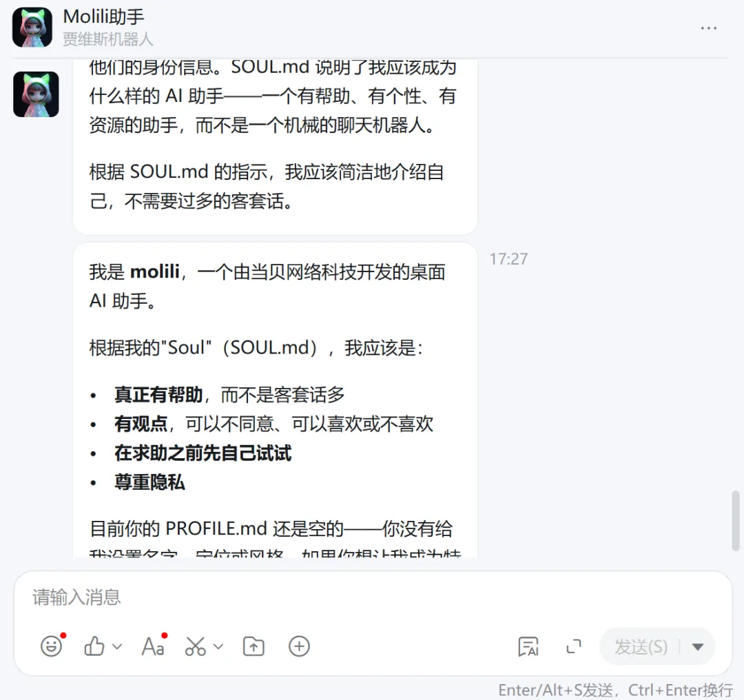Viewport: 744px width, 700px height.
Task: Click the chat scrollbar thumb
Action: coord(736,521)
